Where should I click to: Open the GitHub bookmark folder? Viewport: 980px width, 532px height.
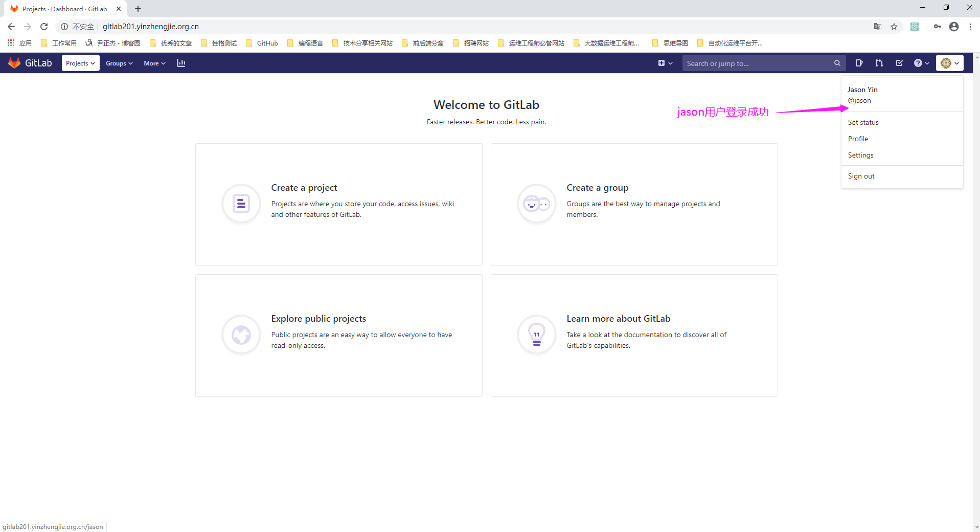pyautogui.click(x=262, y=43)
